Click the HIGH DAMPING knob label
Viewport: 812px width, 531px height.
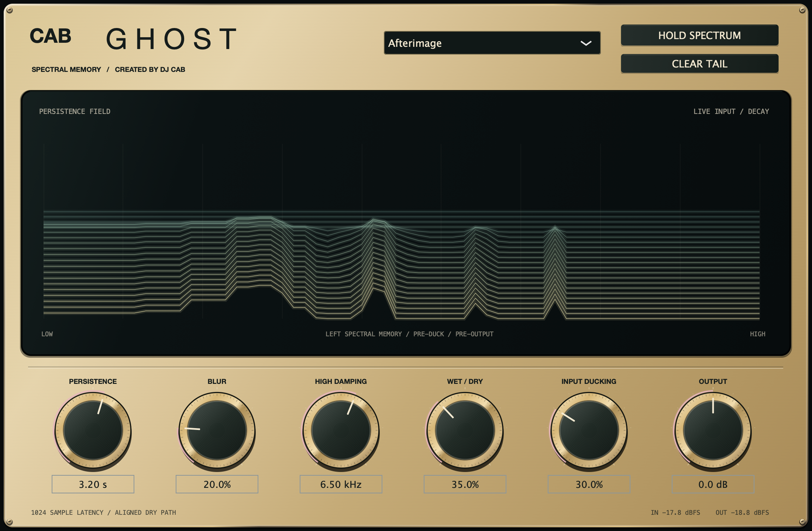pos(341,381)
